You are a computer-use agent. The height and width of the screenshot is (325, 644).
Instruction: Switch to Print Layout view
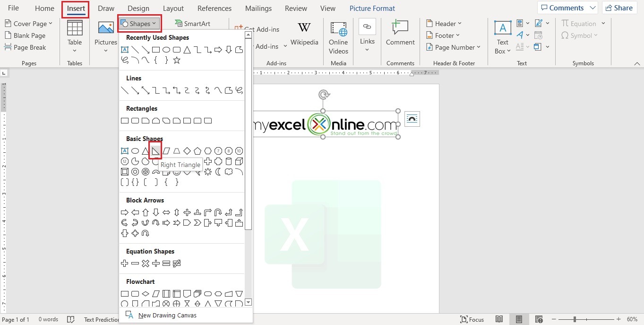point(519,319)
